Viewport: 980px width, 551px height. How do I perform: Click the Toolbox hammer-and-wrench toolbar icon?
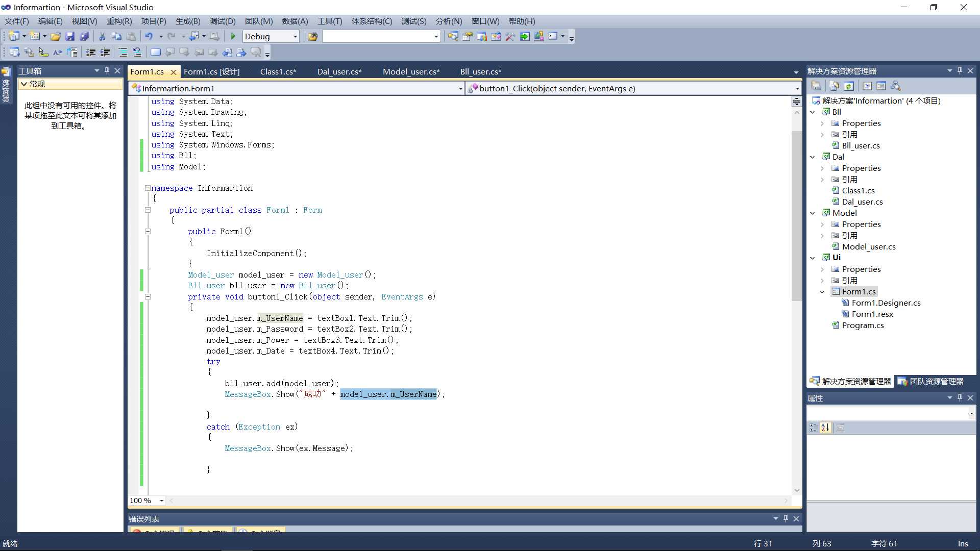(x=510, y=36)
